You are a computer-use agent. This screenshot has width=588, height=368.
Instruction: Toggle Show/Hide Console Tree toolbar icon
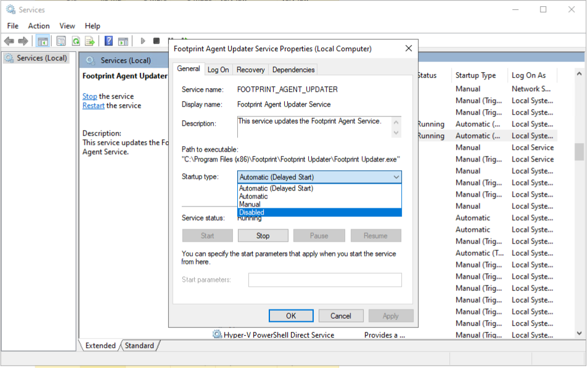tap(43, 41)
